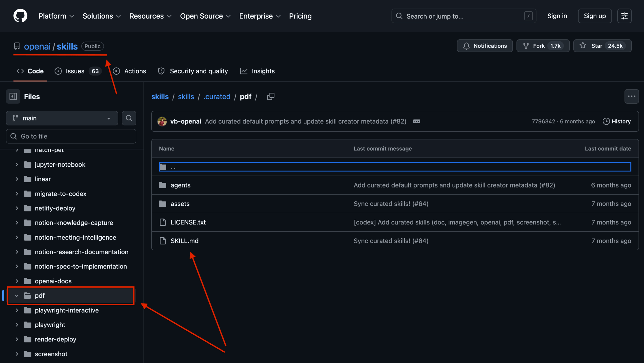Click the Sign in link
Image resolution: width=644 pixels, height=363 pixels.
click(557, 16)
